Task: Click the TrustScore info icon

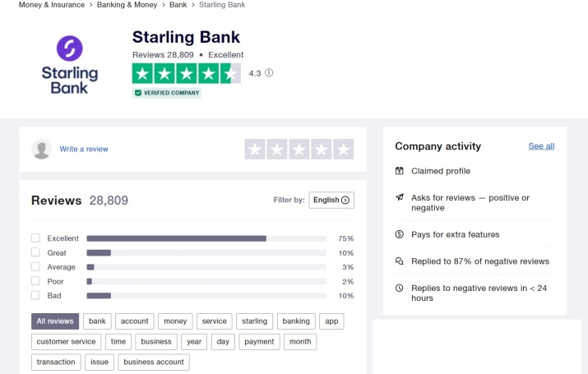Action: click(x=269, y=73)
